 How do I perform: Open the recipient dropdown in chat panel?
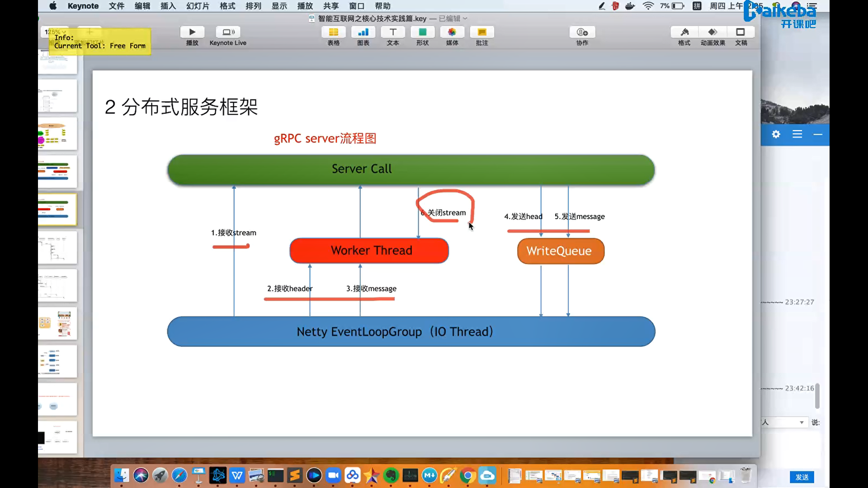click(x=801, y=422)
